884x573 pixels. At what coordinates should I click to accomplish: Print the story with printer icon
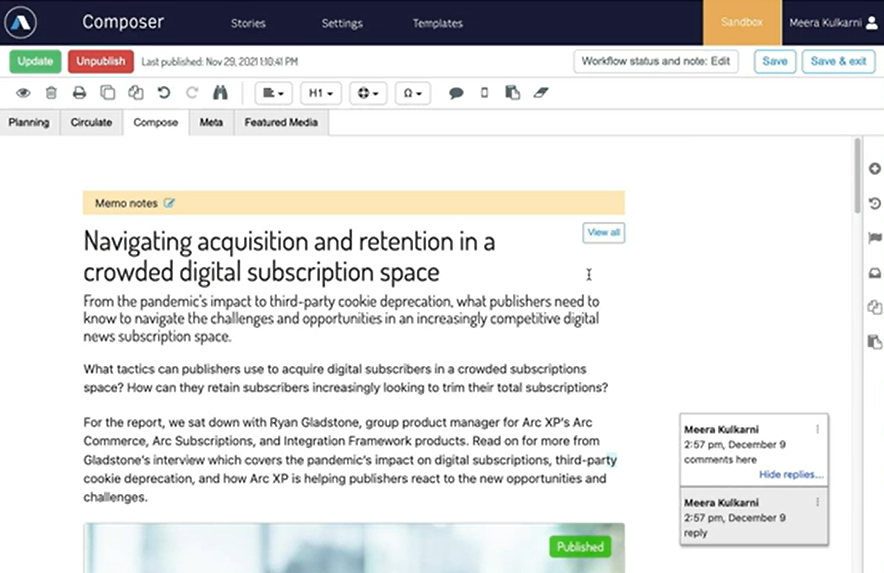79,93
